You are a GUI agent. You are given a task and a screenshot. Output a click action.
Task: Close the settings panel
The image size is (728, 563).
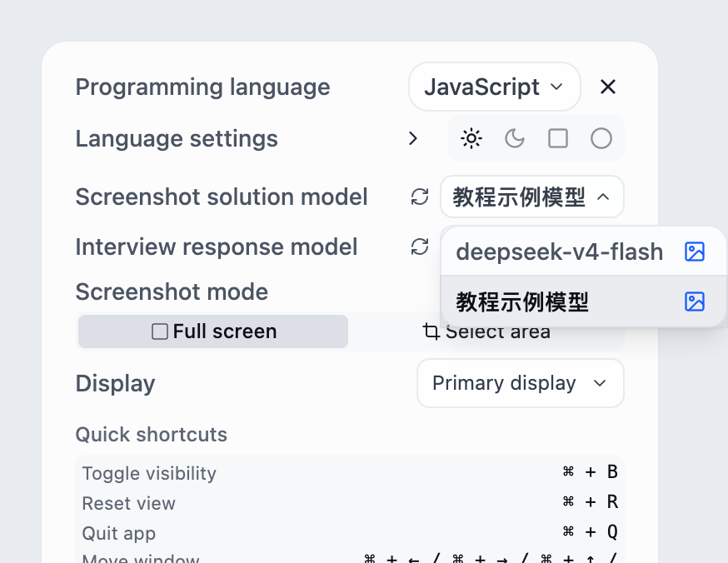point(608,87)
